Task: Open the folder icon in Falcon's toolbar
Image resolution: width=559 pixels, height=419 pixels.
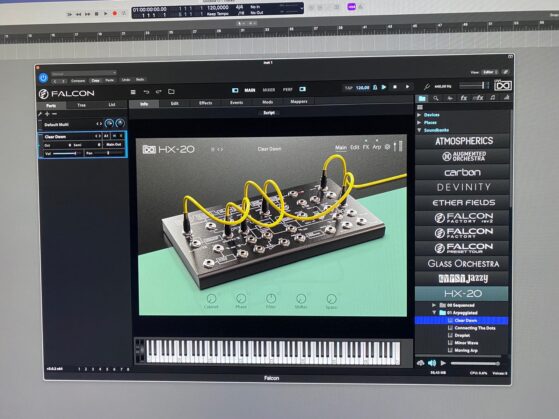Action: pos(171,92)
